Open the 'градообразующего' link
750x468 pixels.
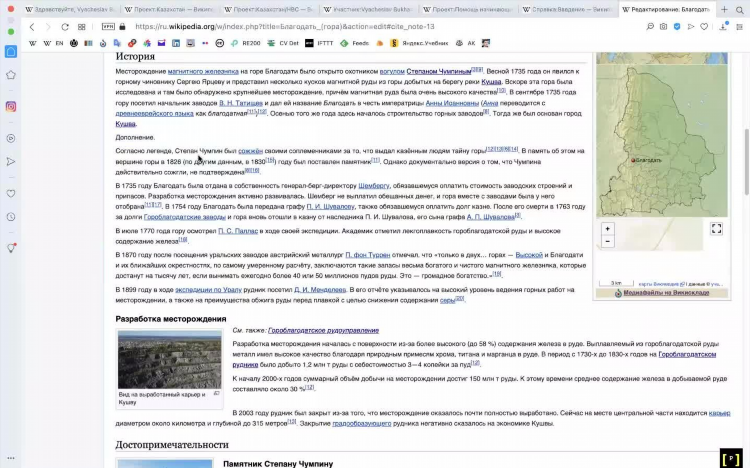pos(362,423)
